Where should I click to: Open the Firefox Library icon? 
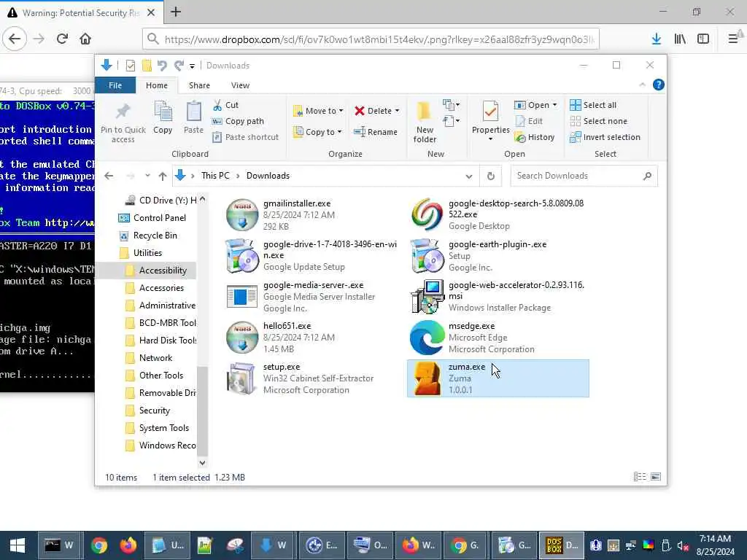(x=680, y=39)
